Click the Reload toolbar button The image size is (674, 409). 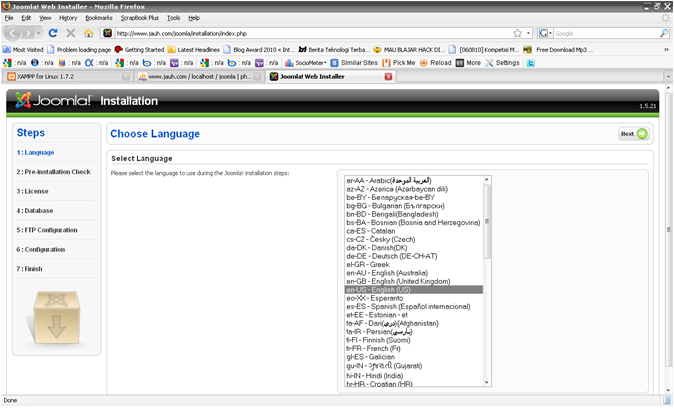[x=435, y=63]
